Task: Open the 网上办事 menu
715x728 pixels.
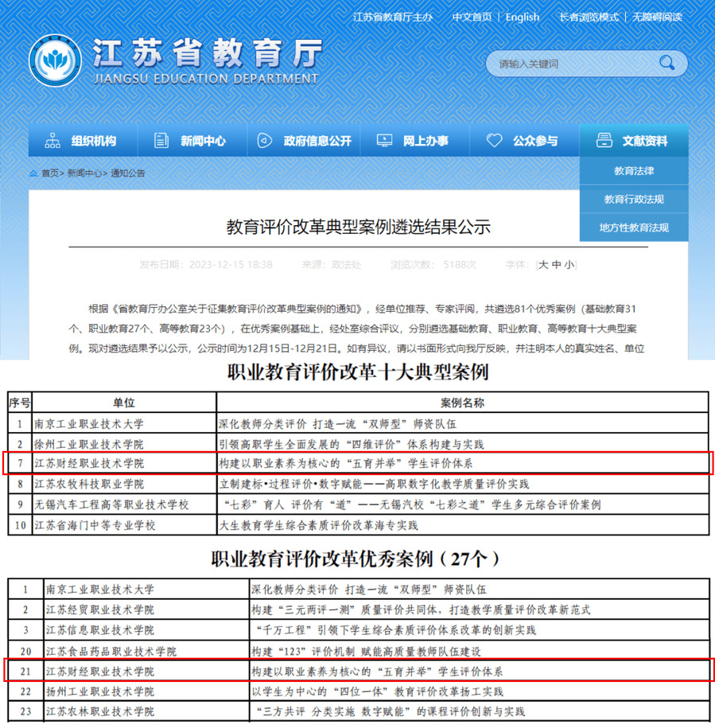Action: pyautogui.click(x=415, y=140)
